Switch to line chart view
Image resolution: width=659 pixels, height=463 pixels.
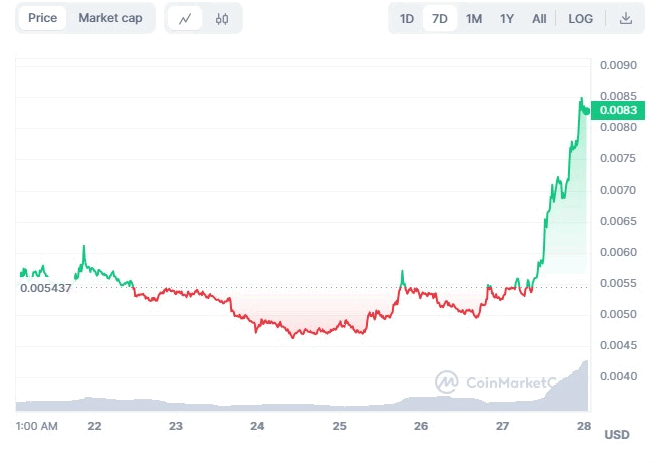(185, 18)
